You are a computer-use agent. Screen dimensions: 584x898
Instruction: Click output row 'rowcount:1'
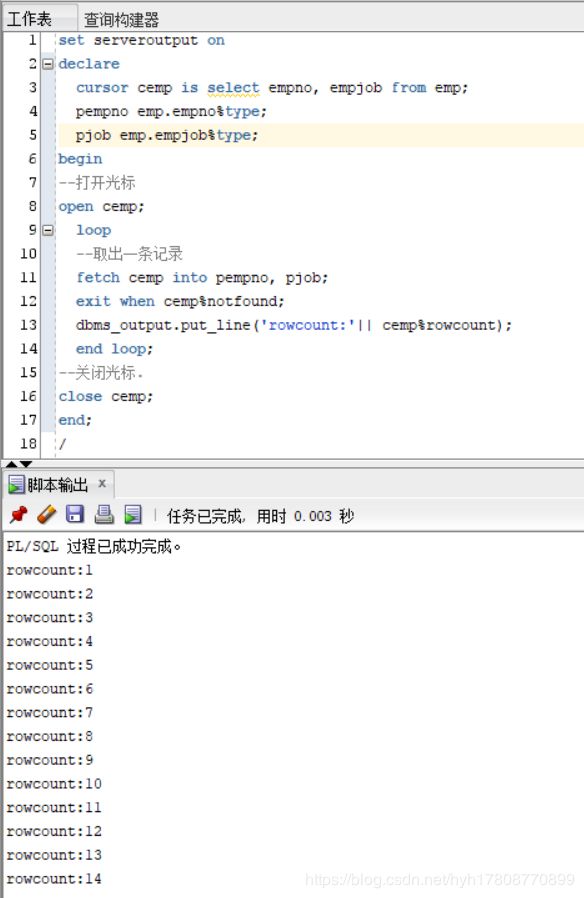[49, 570]
